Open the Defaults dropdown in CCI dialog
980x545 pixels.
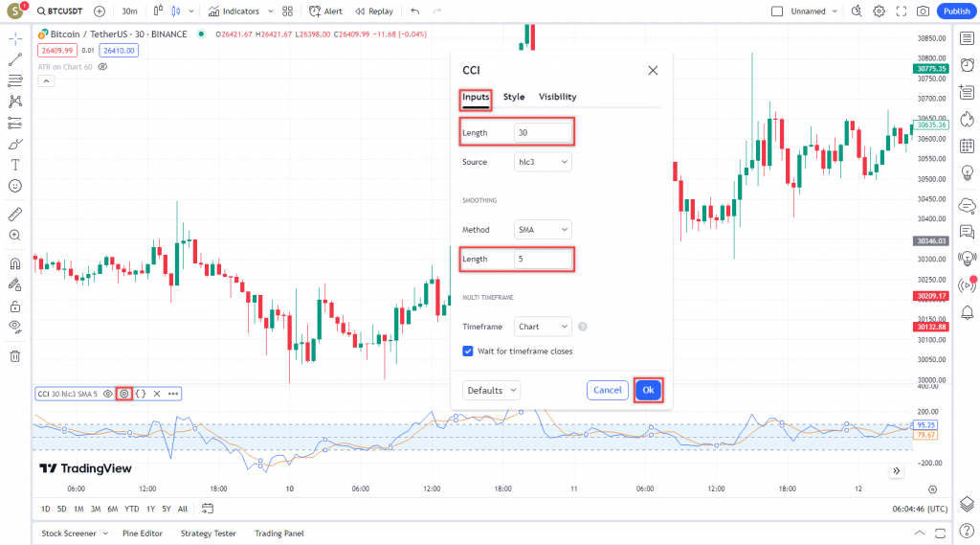point(492,391)
